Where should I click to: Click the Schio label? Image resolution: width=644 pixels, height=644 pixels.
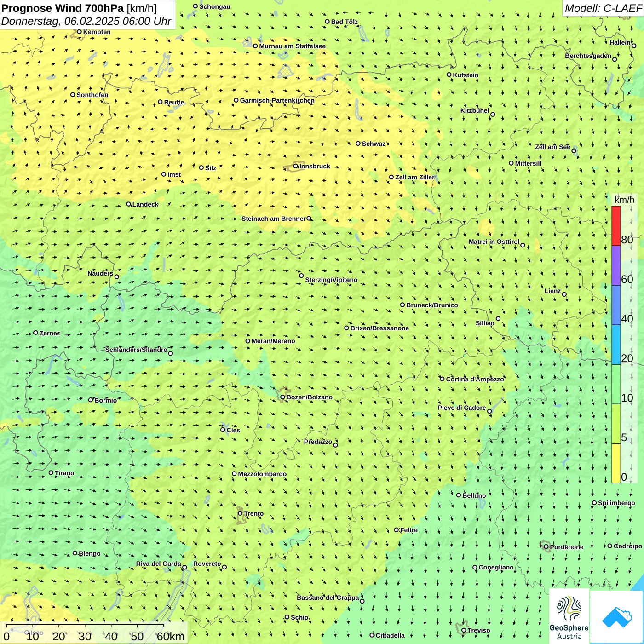[x=299, y=617]
